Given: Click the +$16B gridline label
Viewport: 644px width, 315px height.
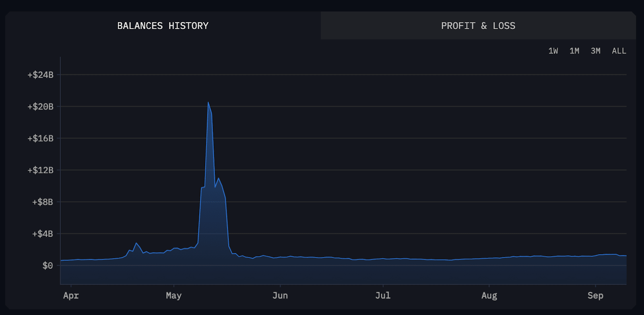Looking at the screenshot, I should point(40,138).
